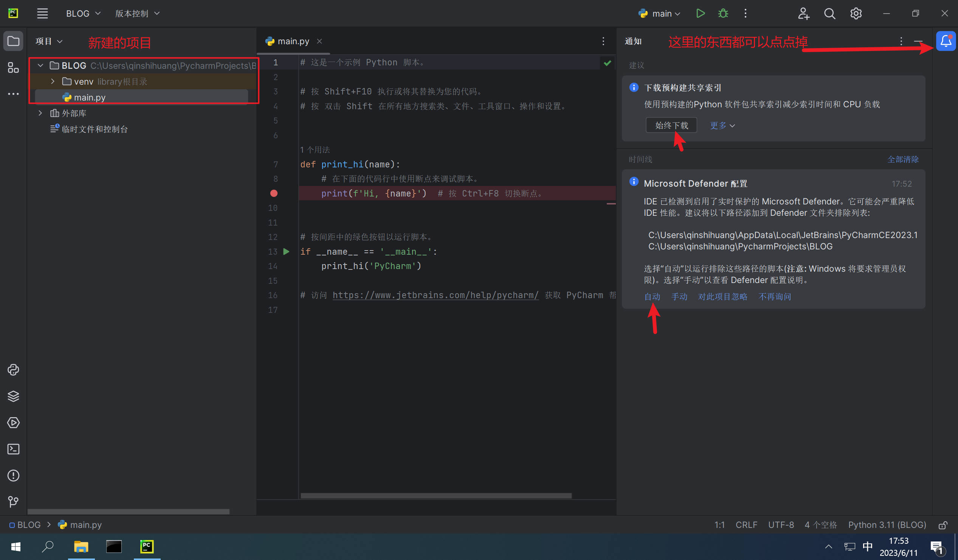The width and height of the screenshot is (958, 560).
Task: Open the 版本控制 dropdown
Action: 137,13
